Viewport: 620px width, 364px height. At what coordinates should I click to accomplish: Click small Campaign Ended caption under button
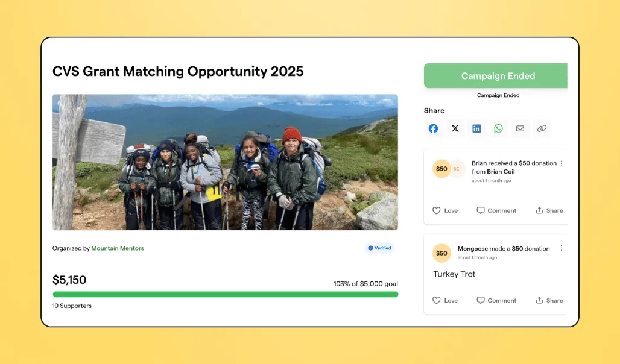tap(498, 95)
